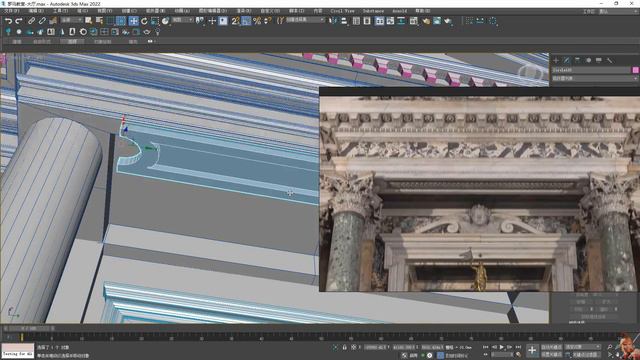Screen dimensions: 640x360
Task: Click the Select and Place icon
Action: coord(165,21)
